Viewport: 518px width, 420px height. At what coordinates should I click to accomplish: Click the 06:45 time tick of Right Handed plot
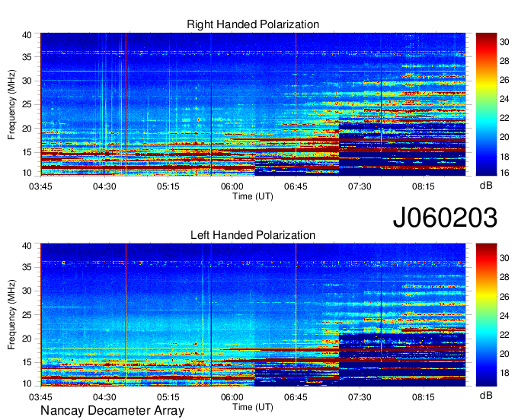pyautogui.click(x=296, y=186)
